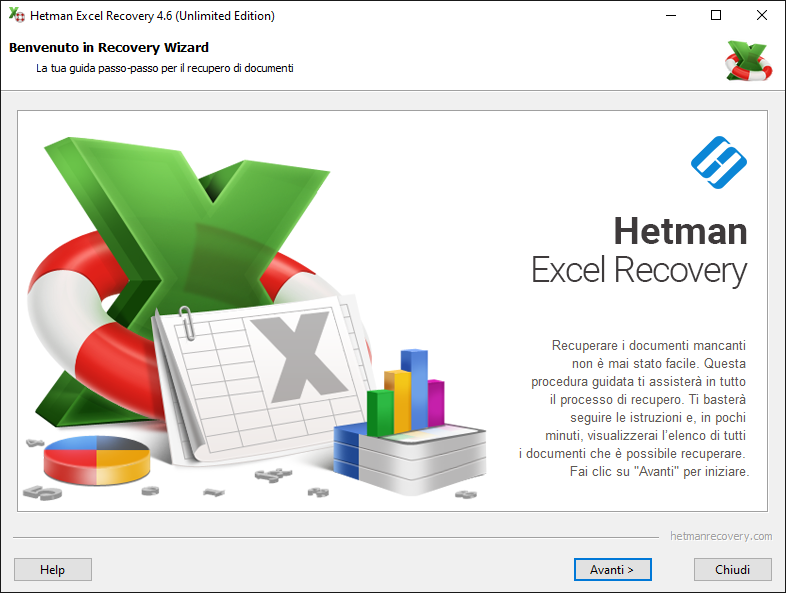Click the "Hetman" bold brand text
The width and height of the screenshot is (786, 593).
click(680, 231)
